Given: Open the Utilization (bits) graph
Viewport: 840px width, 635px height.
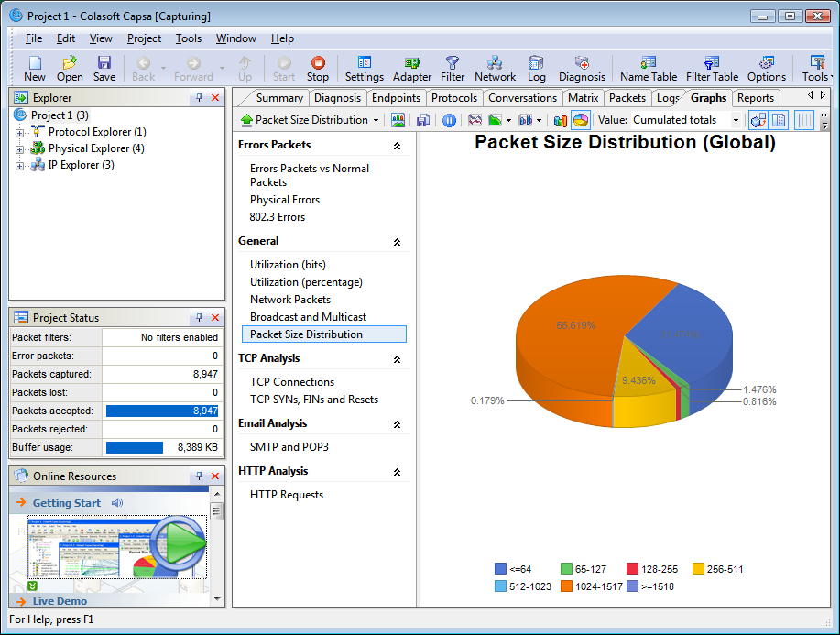Looking at the screenshot, I should pos(288,265).
